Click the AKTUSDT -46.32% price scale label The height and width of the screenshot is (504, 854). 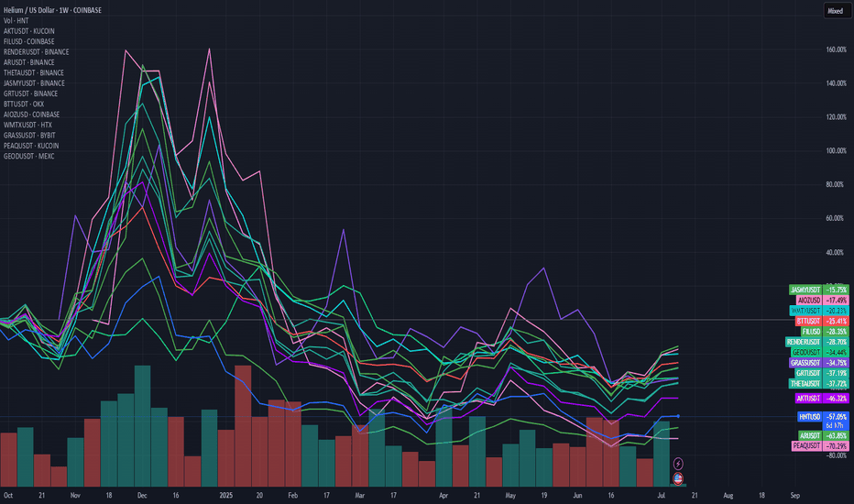(x=822, y=399)
